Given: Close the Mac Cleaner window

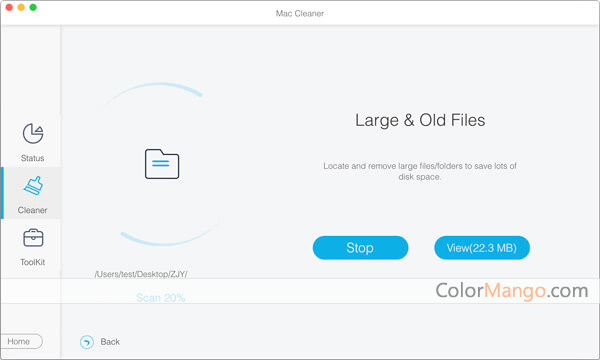Looking at the screenshot, I should click(x=9, y=7).
